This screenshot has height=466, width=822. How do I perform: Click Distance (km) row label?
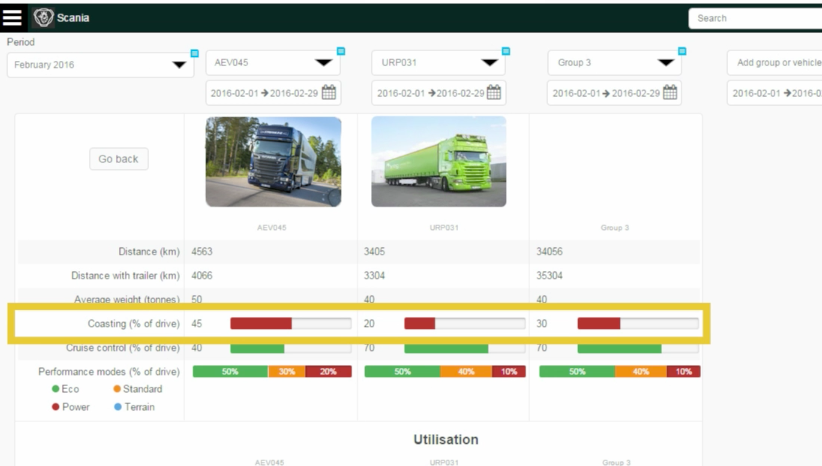149,252
